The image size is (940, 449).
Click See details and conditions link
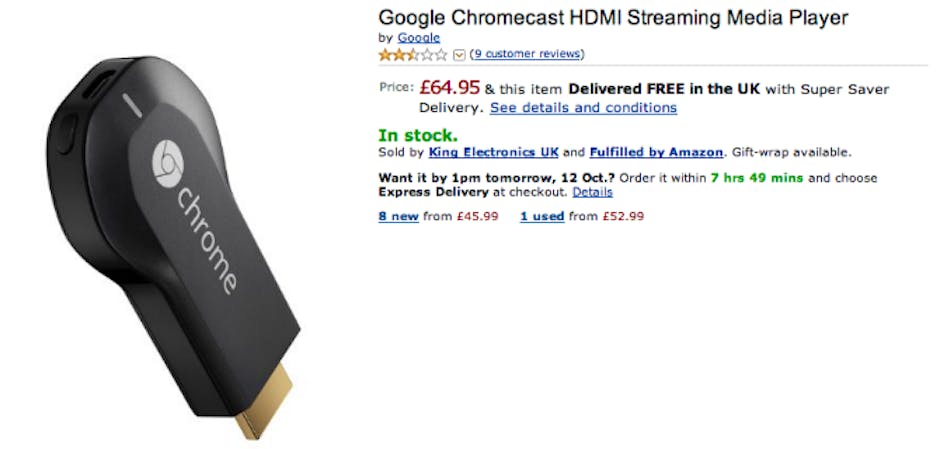tap(583, 107)
